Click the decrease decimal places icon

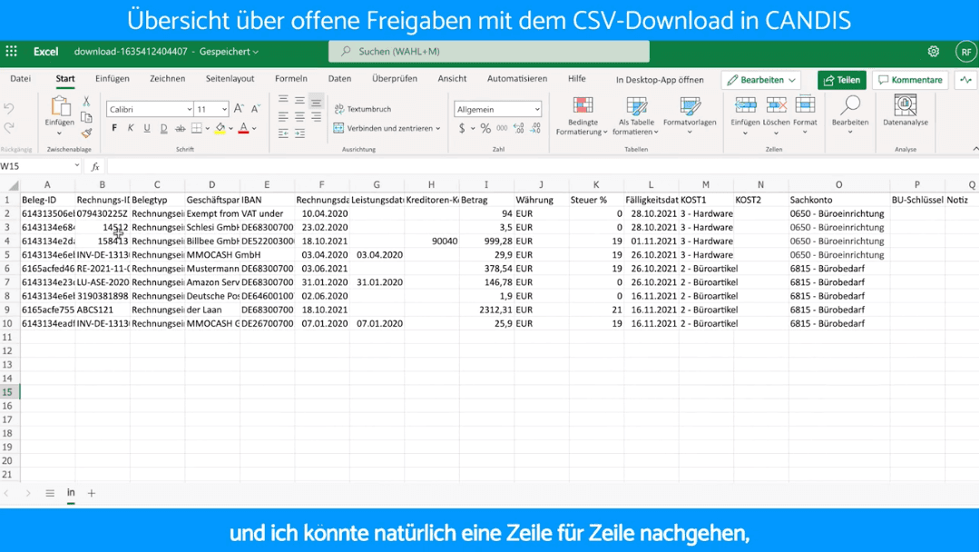(x=535, y=128)
